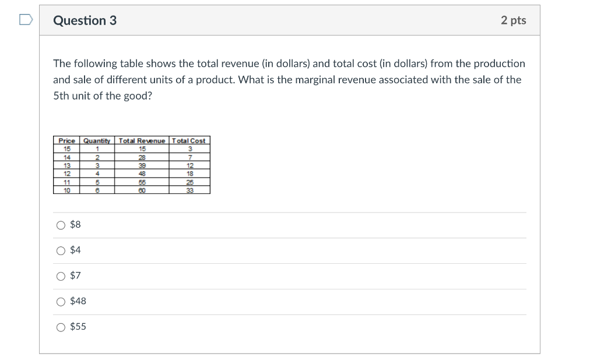The height and width of the screenshot is (364, 597).
Task: Flag Question 3 with the bookmark icon
Action: click(x=26, y=19)
